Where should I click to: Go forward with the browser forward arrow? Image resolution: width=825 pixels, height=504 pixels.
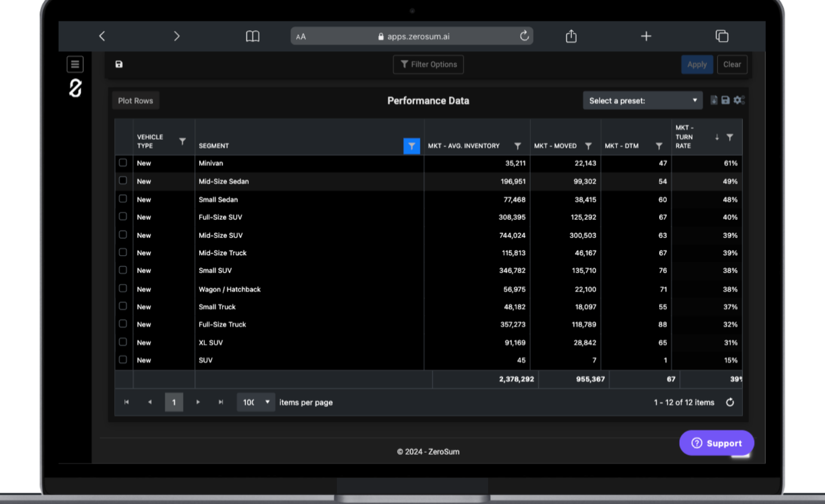pos(176,36)
